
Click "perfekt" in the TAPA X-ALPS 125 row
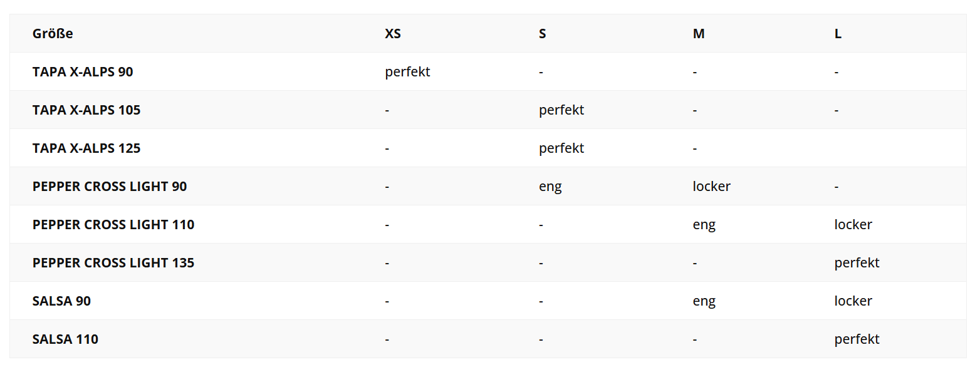point(561,148)
